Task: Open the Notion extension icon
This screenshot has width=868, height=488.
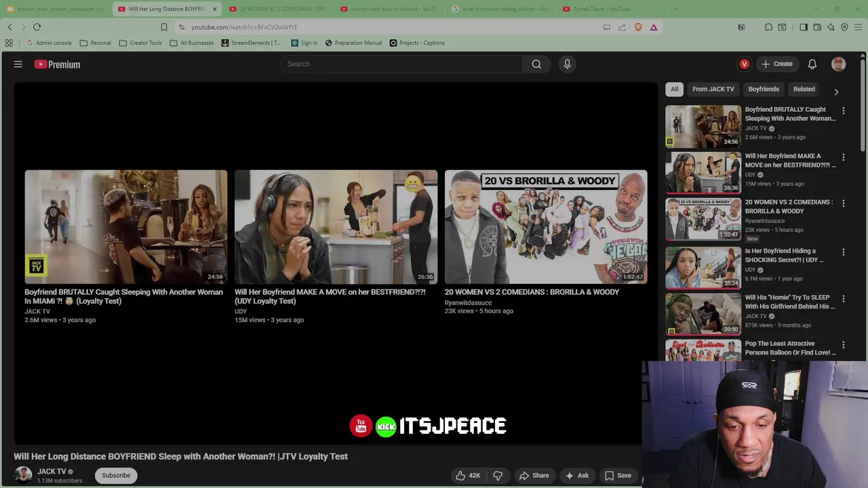Action: click(x=741, y=27)
